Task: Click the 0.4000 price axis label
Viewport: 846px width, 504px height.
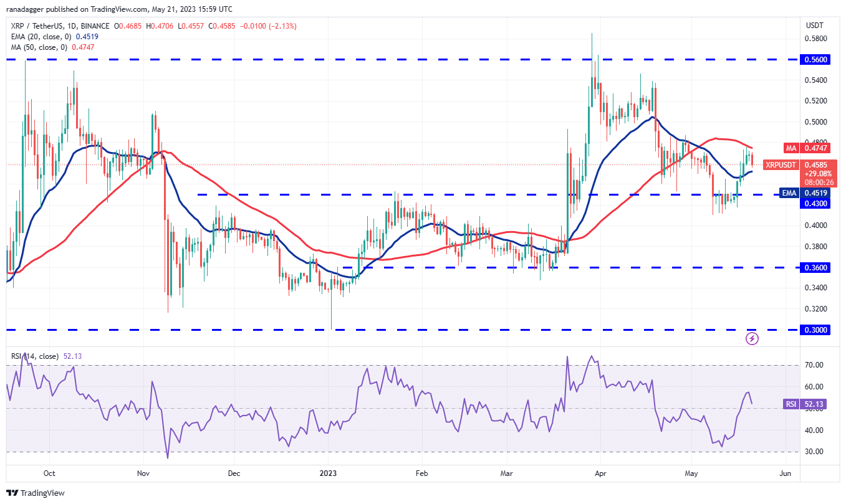Action: (817, 226)
